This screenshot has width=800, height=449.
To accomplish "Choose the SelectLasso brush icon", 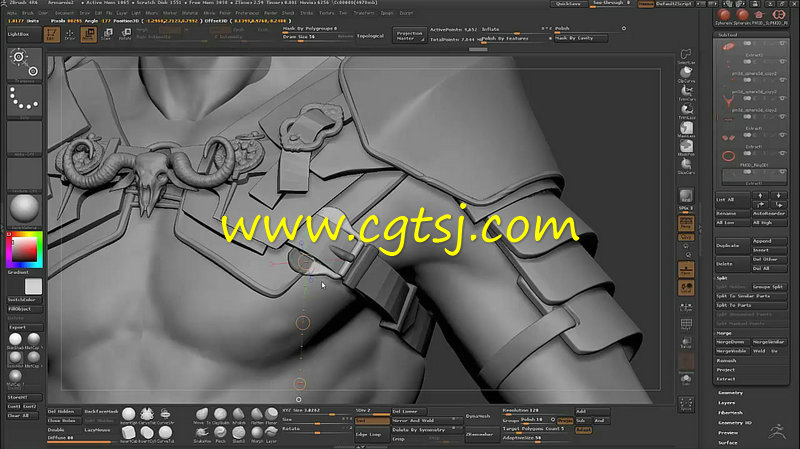I will tap(686, 56).
